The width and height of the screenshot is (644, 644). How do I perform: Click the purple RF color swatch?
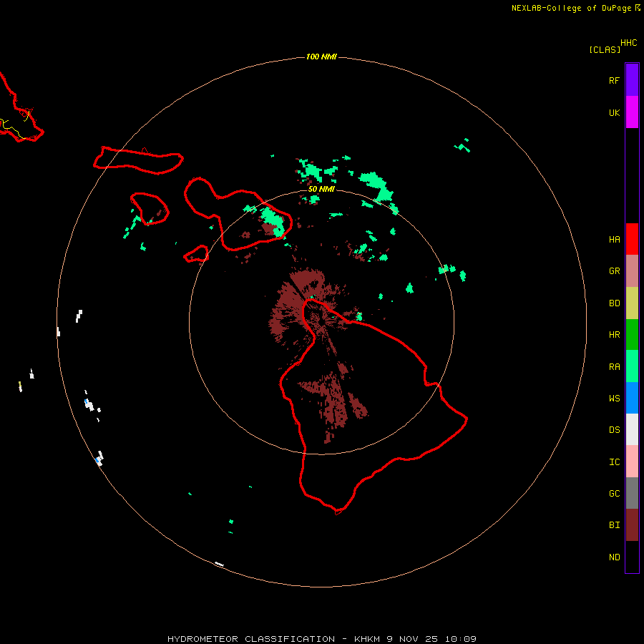[x=632, y=80]
